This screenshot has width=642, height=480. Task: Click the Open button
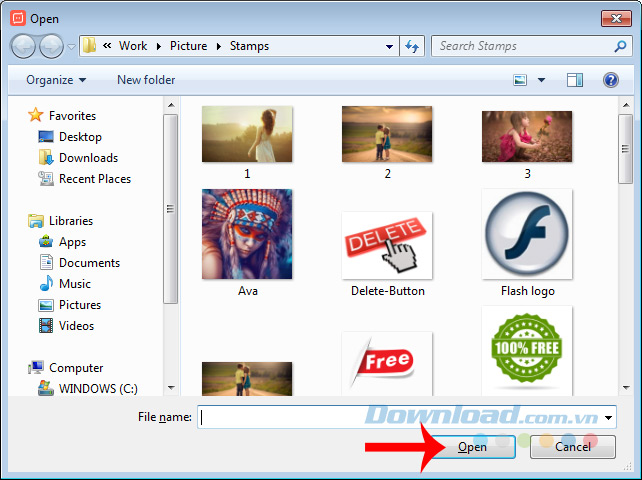pos(472,447)
